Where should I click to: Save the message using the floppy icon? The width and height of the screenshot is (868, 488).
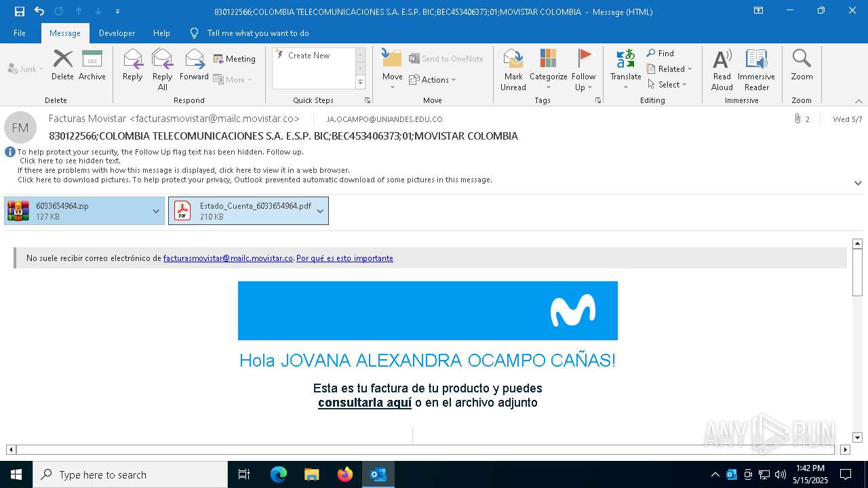(20, 12)
